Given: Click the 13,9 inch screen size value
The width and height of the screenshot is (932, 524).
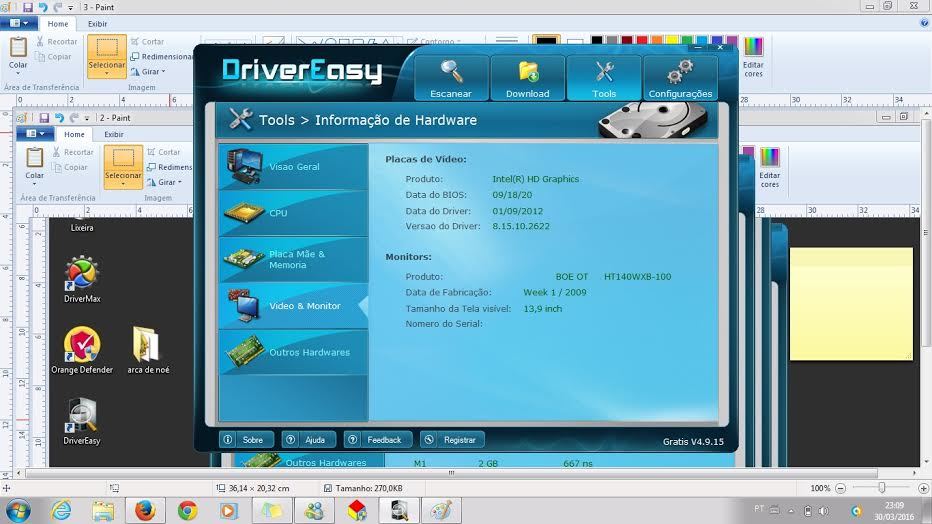Looking at the screenshot, I should (542, 309).
